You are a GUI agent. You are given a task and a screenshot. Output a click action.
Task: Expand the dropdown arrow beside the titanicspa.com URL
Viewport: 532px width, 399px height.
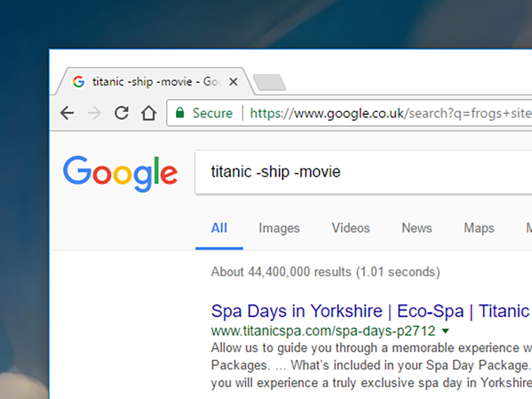(x=445, y=331)
